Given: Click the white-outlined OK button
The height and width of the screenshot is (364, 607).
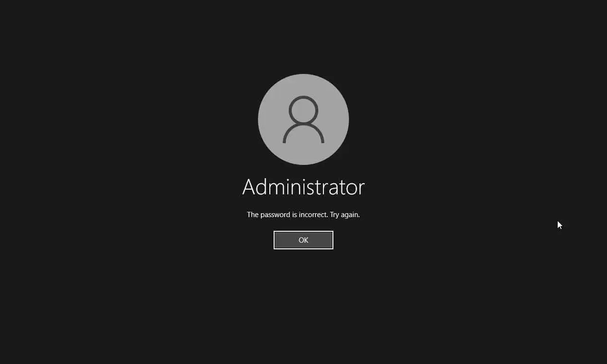Looking at the screenshot, I should click(x=303, y=240).
